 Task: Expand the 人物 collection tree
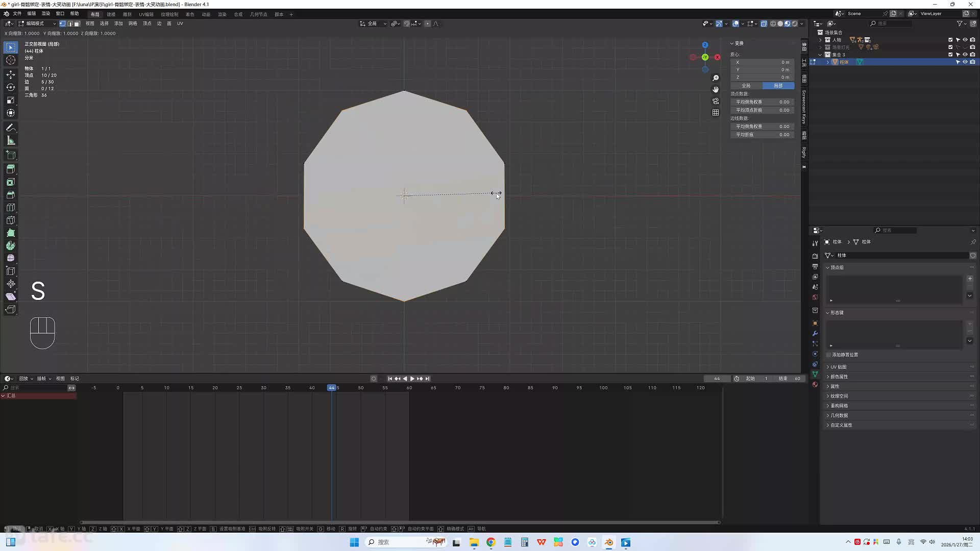[821, 40]
